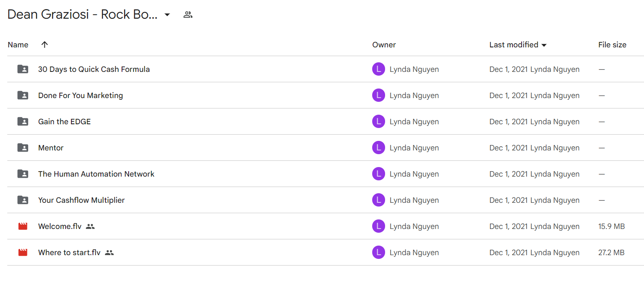The height and width of the screenshot is (283, 644).
Task: Click the shared people icon beside title
Action: (x=188, y=15)
